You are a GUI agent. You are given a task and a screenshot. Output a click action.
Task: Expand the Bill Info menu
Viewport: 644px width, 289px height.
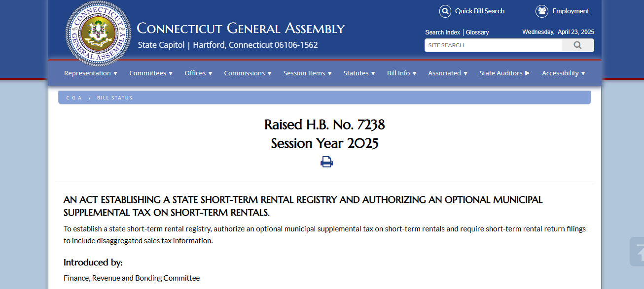point(401,73)
